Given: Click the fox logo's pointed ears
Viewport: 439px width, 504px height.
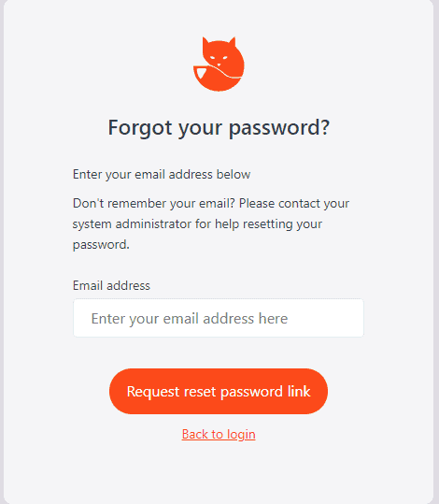Looking at the screenshot, I should [219, 43].
